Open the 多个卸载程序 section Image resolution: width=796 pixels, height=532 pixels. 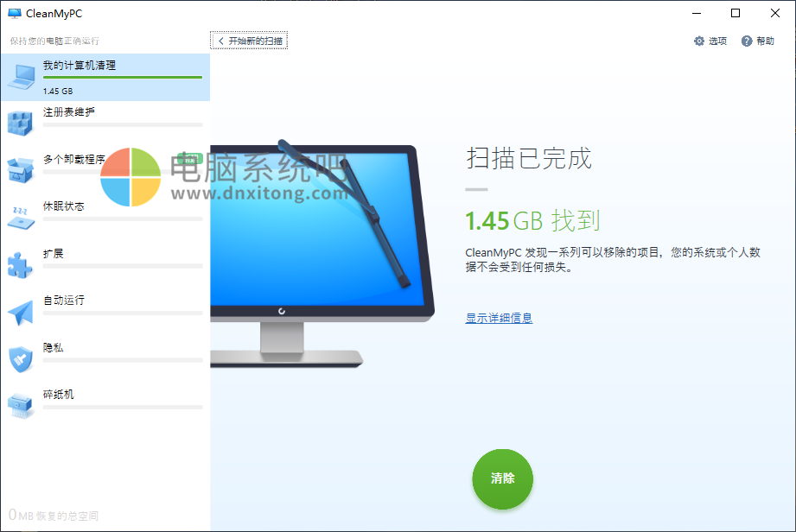(x=105, y=171)
